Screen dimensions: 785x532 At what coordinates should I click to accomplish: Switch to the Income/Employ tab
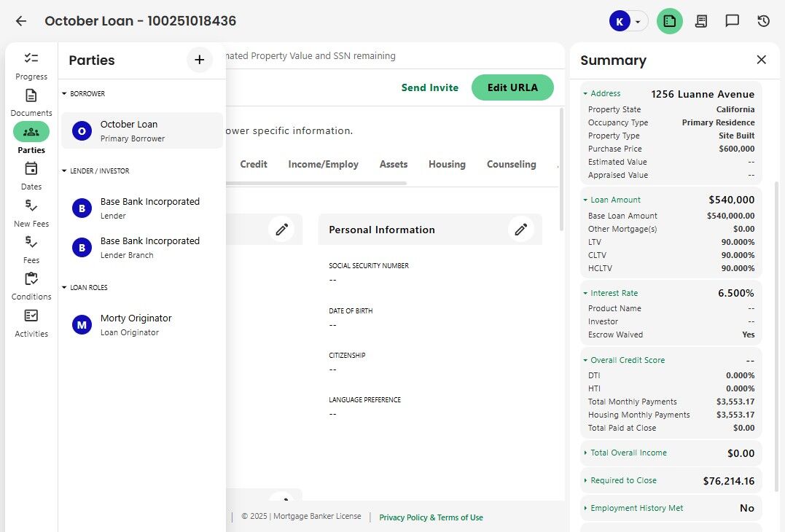tap(323, 165)
